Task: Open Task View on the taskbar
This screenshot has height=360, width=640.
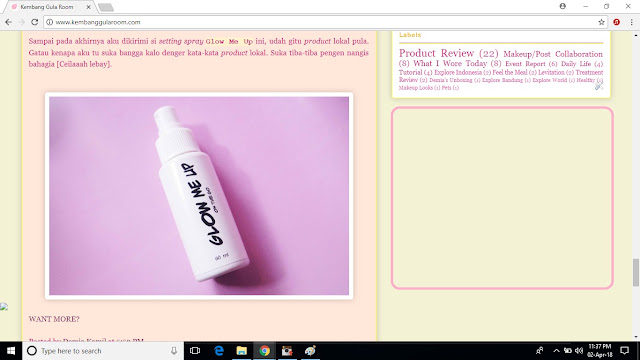Action: (195, 351)
